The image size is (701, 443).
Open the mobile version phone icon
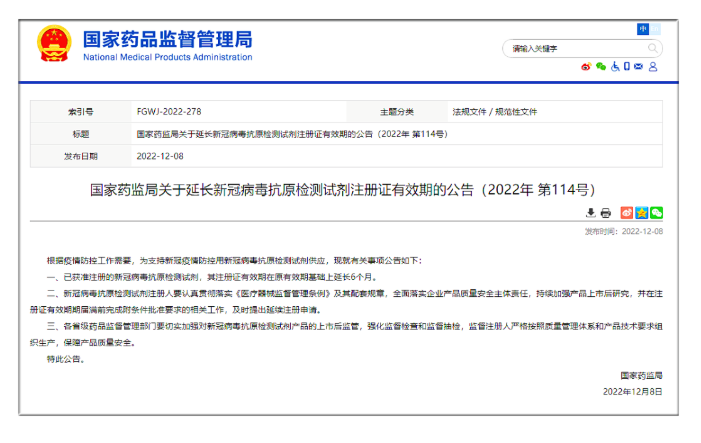(x=627, y=67)
